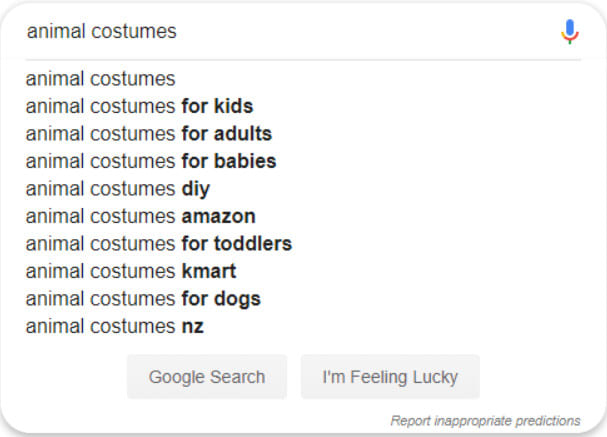Click the bold word 'amazon' in suggestions
Image resolution: width=607 pixels, height=437 pixels.
tap(219, 217)
